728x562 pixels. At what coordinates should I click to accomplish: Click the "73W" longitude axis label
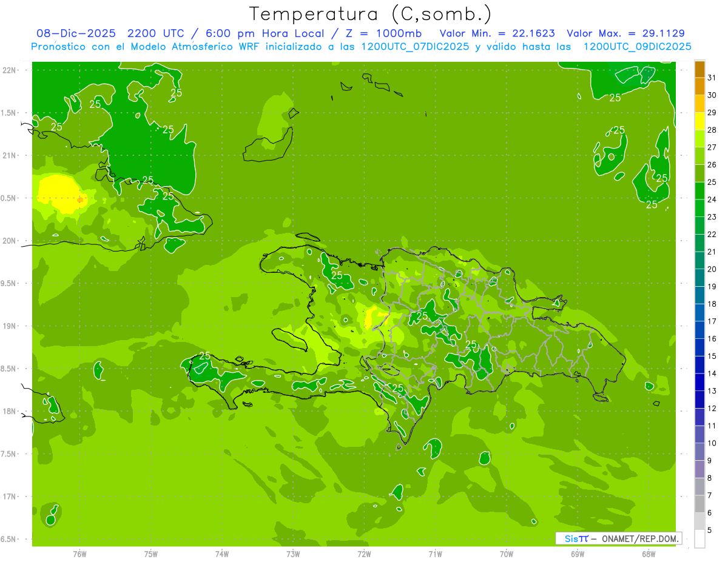coord(293,554)
